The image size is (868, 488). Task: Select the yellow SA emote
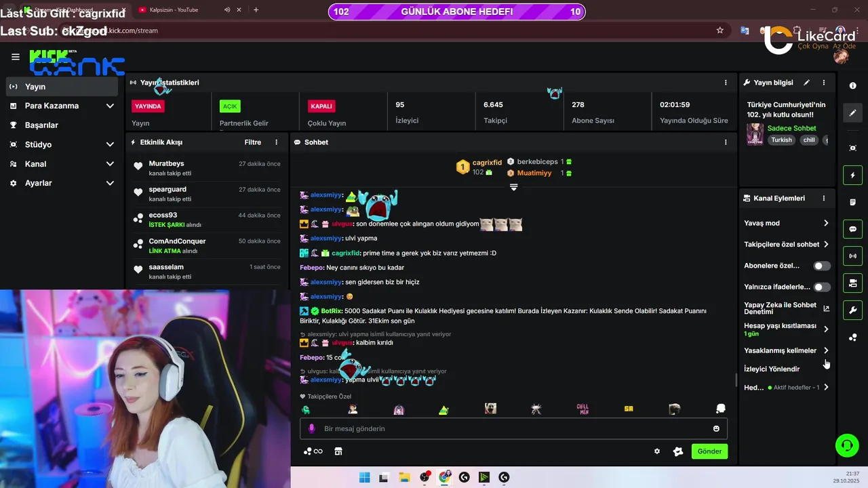(x=629, y=409)
